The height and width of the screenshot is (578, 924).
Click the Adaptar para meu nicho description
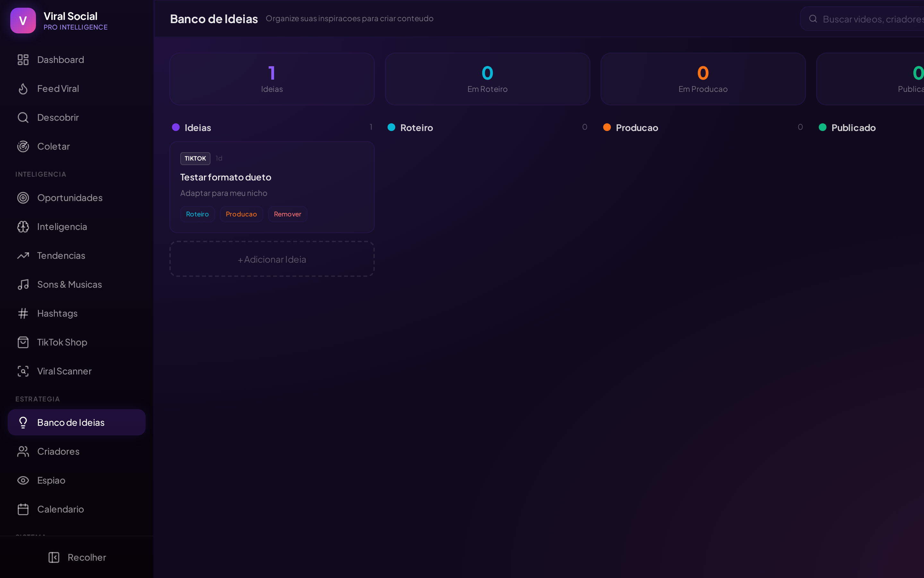coord(224,193)
